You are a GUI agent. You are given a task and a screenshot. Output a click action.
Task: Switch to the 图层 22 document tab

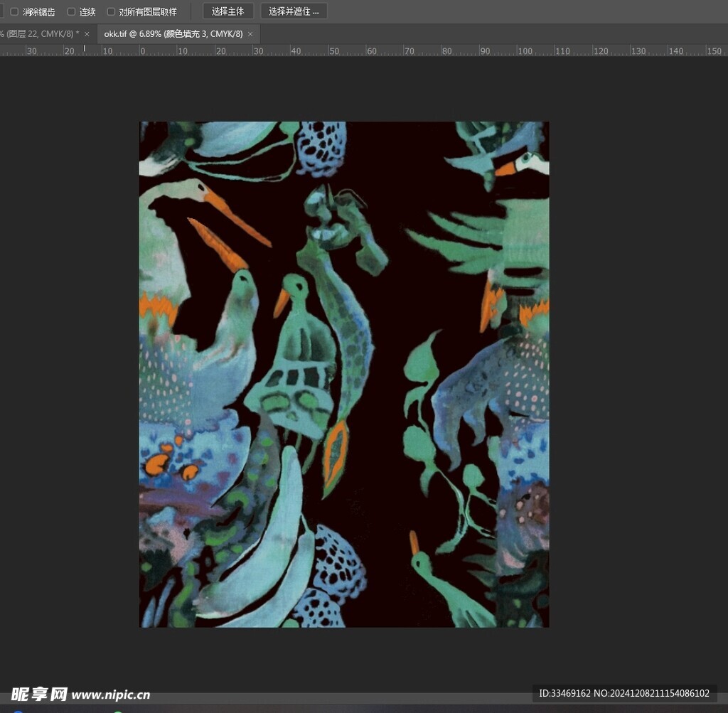pos(39,34)
